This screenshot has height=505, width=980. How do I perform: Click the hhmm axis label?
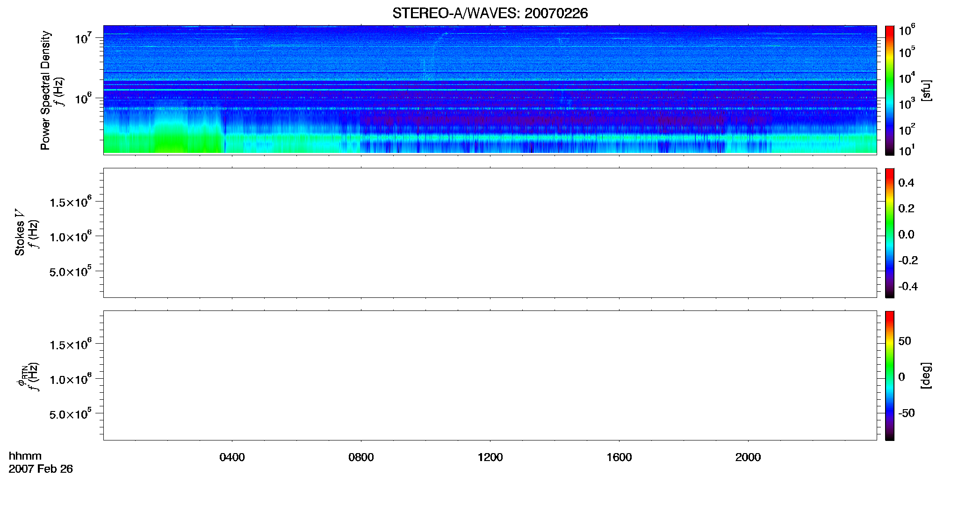[x=25, y=456]
